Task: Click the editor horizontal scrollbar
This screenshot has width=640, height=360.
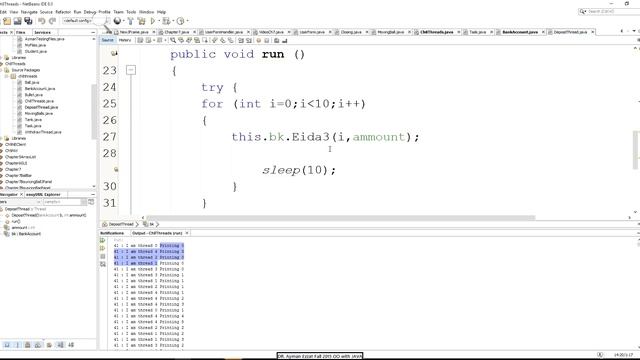Action: [341, 218]
